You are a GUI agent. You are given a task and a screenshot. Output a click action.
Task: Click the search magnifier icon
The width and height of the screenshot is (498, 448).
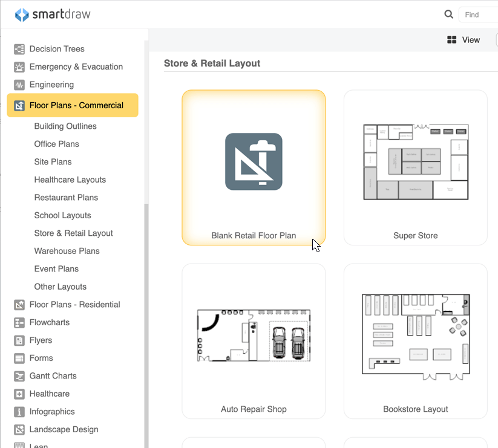448,15
